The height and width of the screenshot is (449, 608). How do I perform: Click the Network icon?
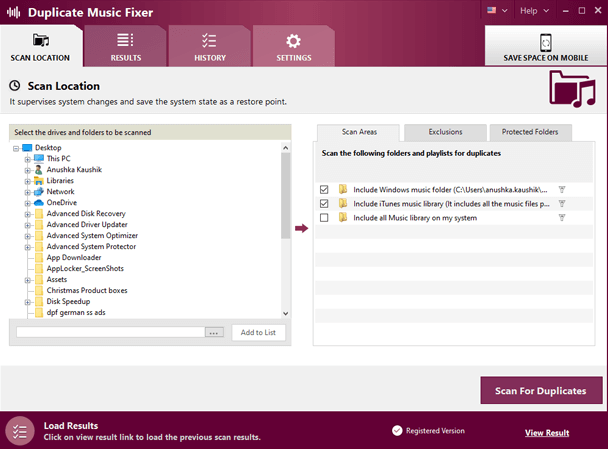point(38,192)
